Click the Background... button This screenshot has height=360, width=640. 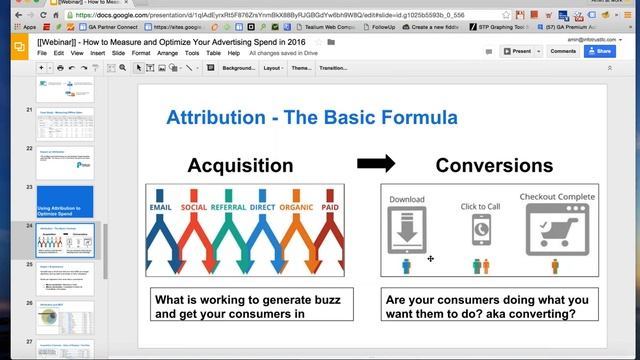[238, 68]
